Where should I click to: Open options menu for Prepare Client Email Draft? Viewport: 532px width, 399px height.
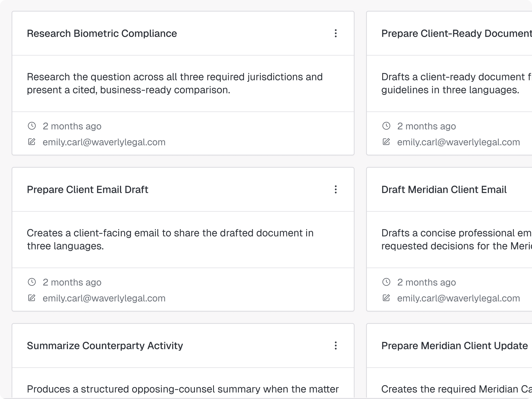pyautogui.click(x=336, y=189)
